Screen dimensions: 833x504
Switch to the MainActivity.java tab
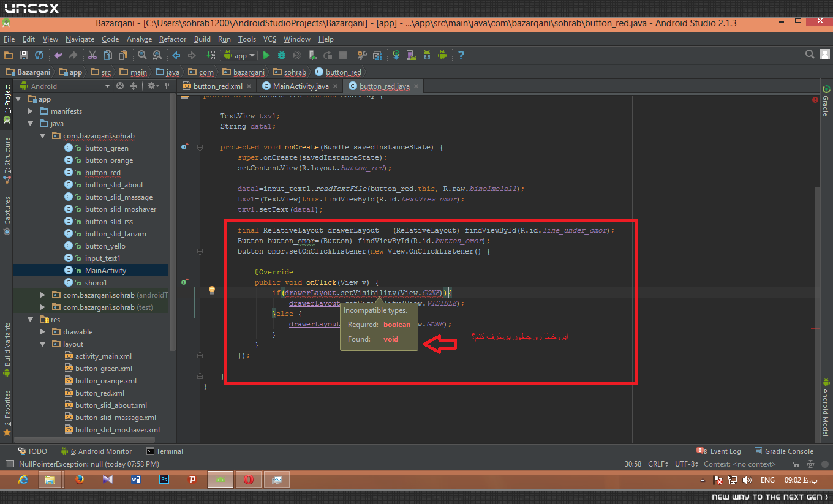pos(300,86)
